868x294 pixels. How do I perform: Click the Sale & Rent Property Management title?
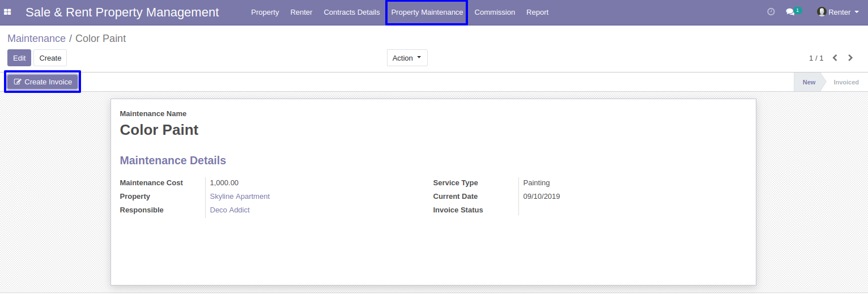pos(122,12)
